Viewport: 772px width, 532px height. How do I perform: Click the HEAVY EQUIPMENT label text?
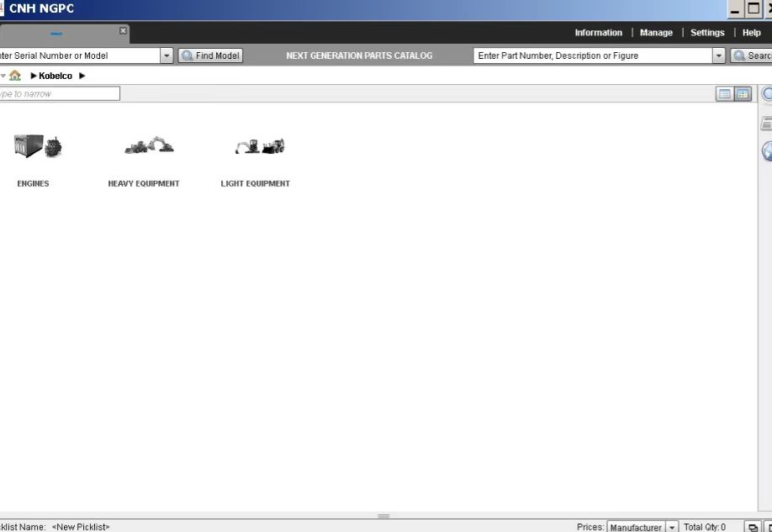click(x=144, y=183)
